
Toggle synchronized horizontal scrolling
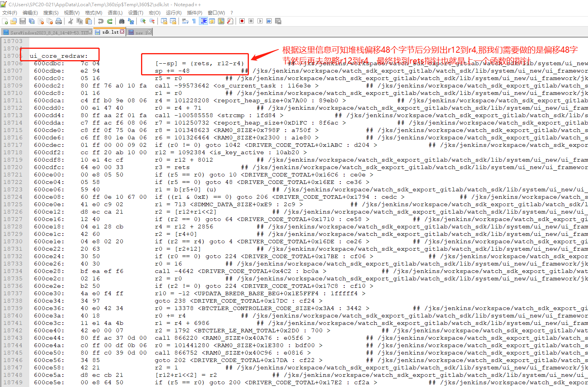point(173,21)
